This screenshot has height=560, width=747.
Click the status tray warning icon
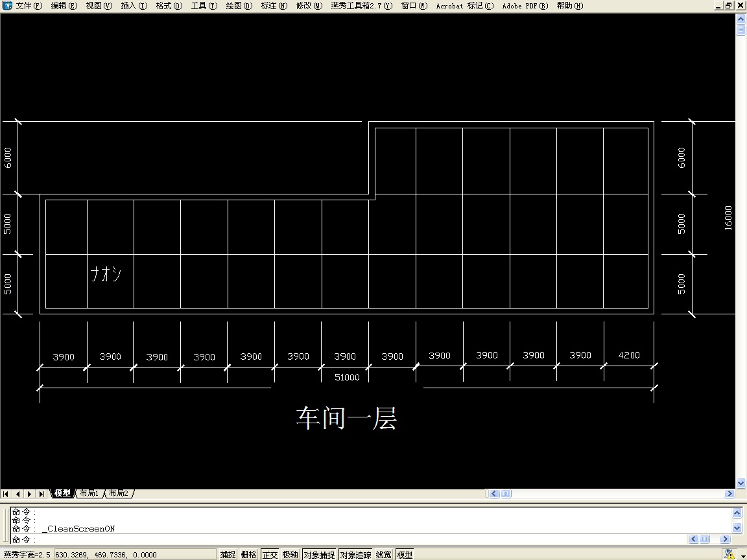point(729,554)
